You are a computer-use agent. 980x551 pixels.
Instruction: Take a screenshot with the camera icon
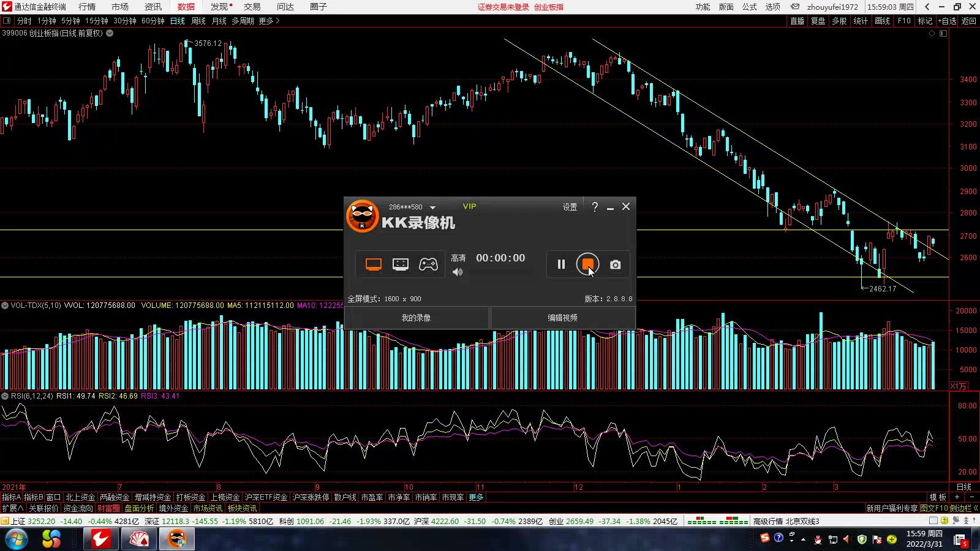click(616, 264)
